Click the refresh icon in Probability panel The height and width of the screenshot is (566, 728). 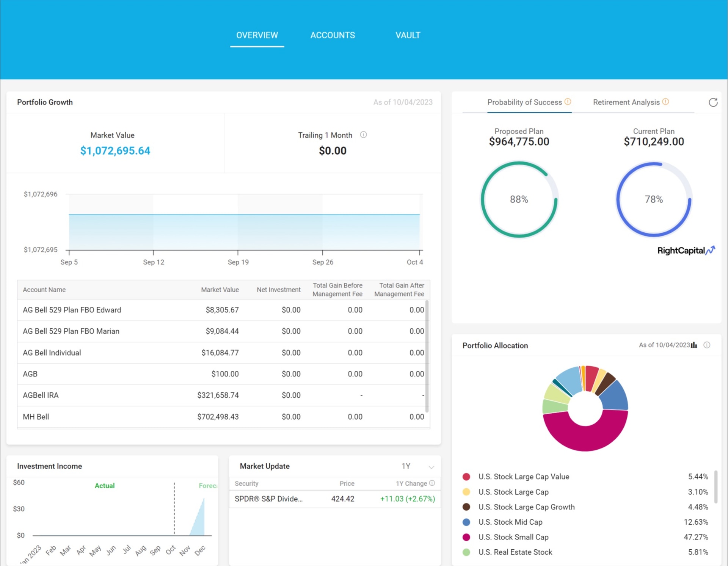tap(713, 102)
